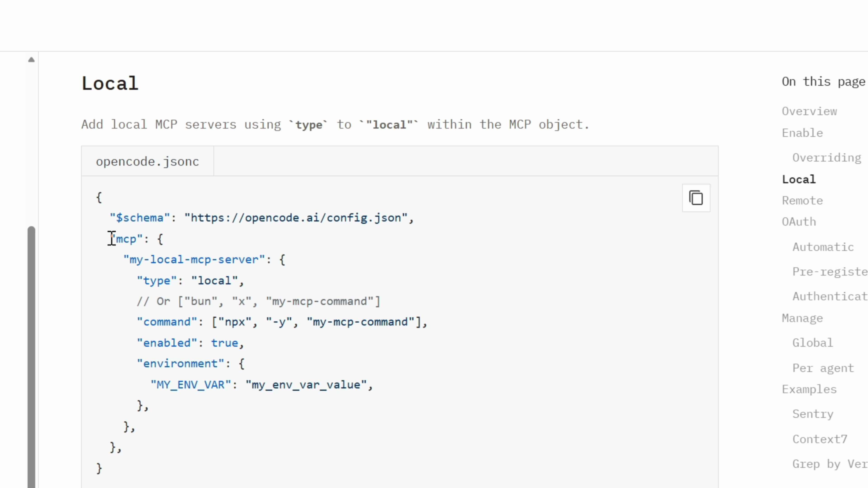Select Local in page outline
The image size is (868, 488).
(x=799, y=179)
